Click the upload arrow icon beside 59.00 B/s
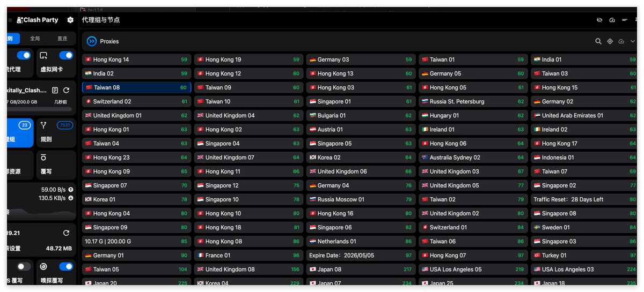 click(x=71, y=190)
